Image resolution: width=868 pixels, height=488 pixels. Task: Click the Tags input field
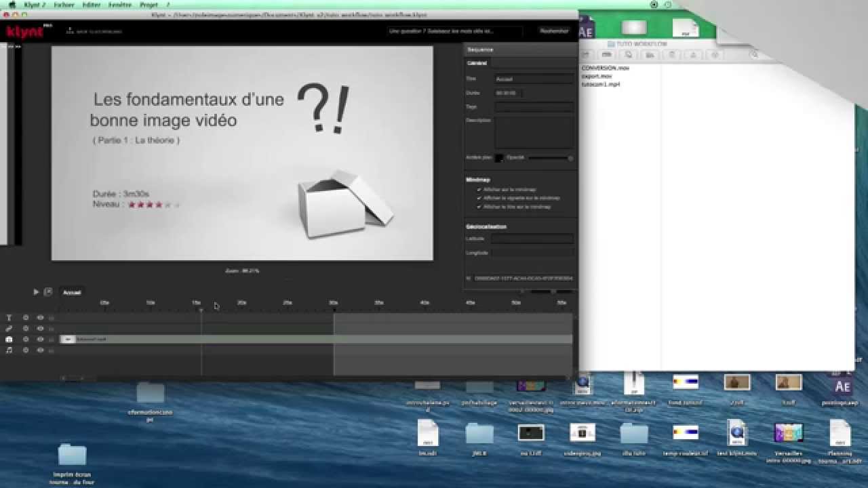pos(534,106)
